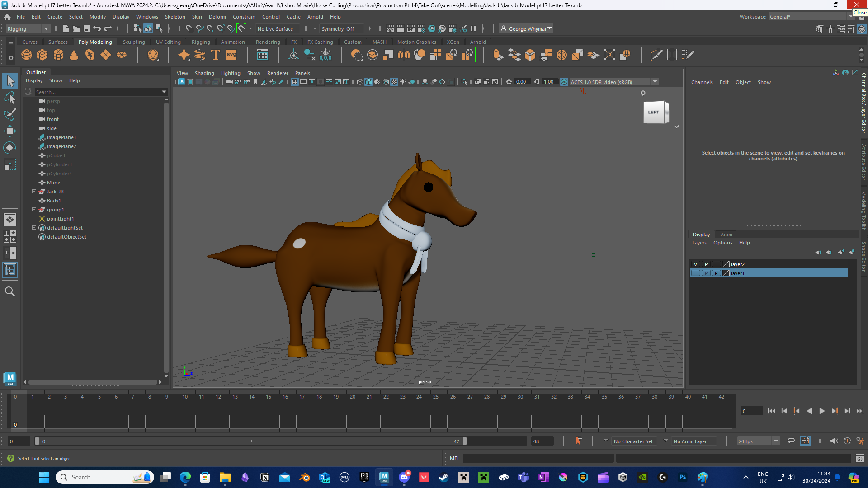Open the George Whymar account dropdown
This screenshot has height=488, width=868.
(526, 28)
